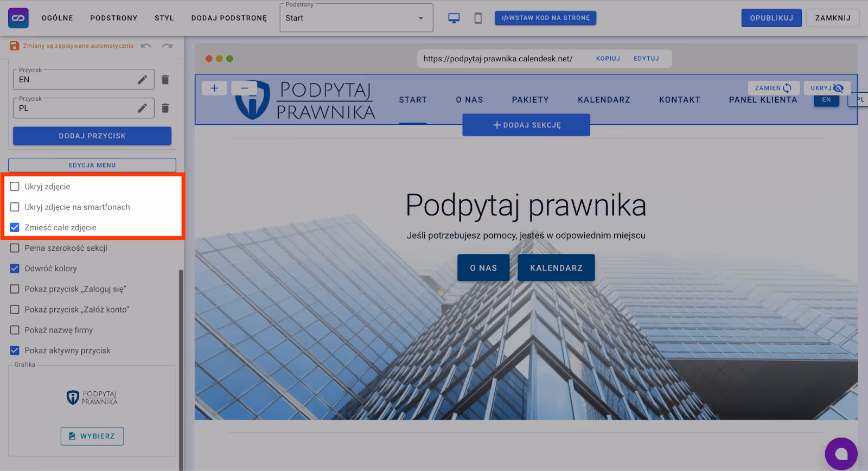Click the redo arrow icon
The image size is (868, 471).
click(x=167, y=46)
